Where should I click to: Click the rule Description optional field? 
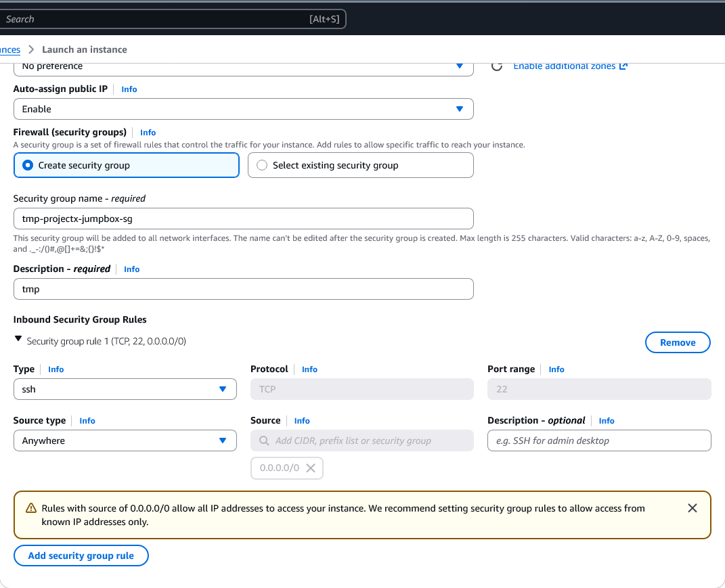pos(598,440)
